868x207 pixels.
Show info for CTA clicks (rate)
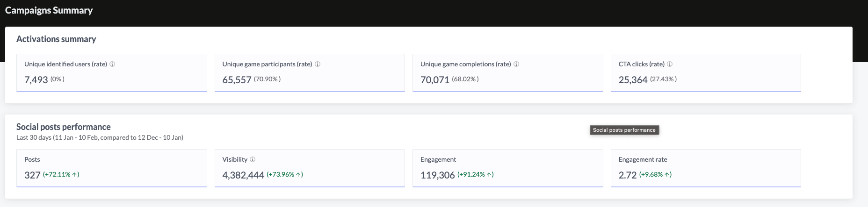coord(670,64)
